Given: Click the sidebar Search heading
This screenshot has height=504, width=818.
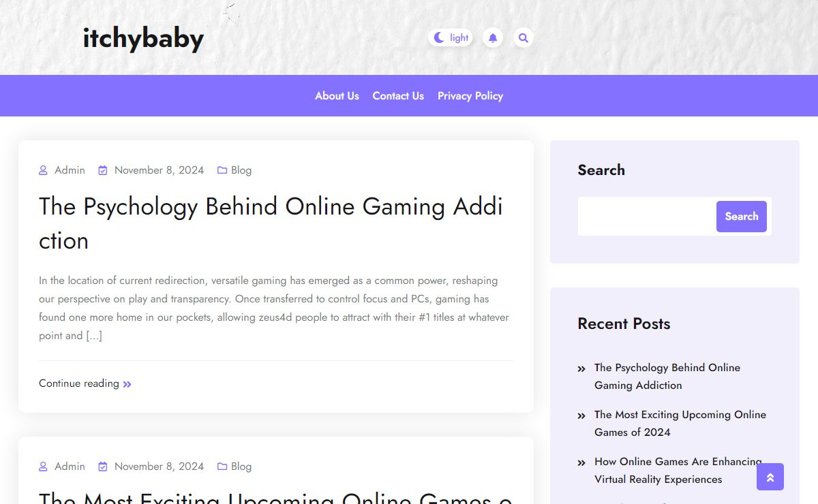Looking at the screenshot, I should [601, 170].
